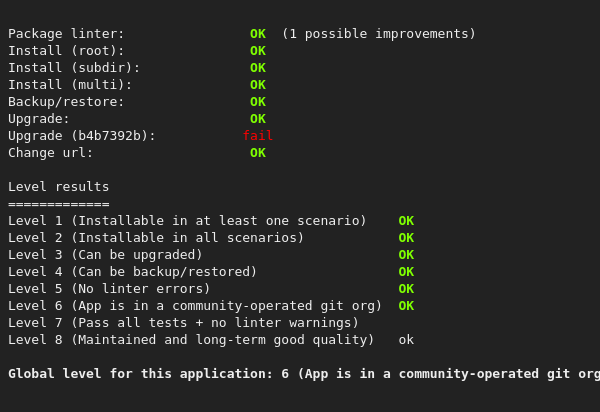Click the Level 3 Can be upgraded text
This screenshot has width=600, height=412.
click(105, 255)
